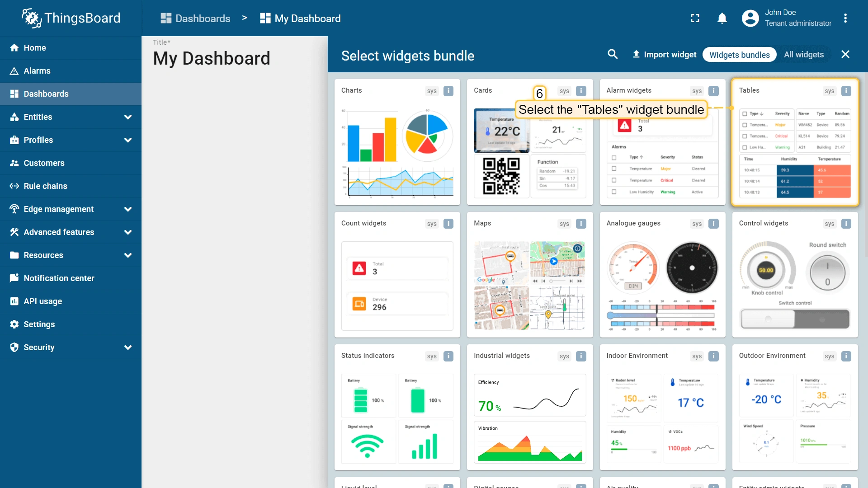Close the widget bundle selection panel

[x=845, y=55]
